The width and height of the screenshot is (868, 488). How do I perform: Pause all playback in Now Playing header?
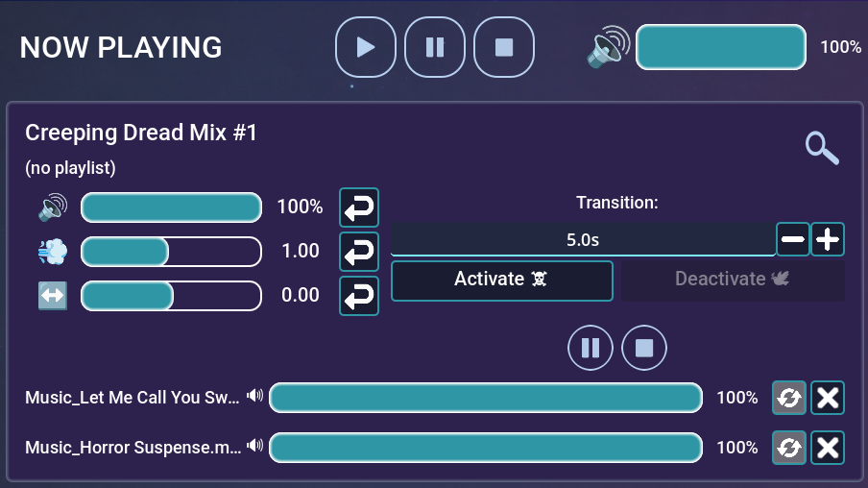click(x=435, y=47)
